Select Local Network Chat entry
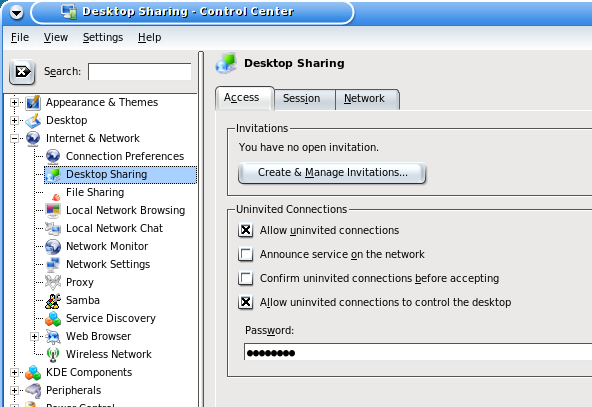Screen dimensions: 592x407 tap(114, 228)
